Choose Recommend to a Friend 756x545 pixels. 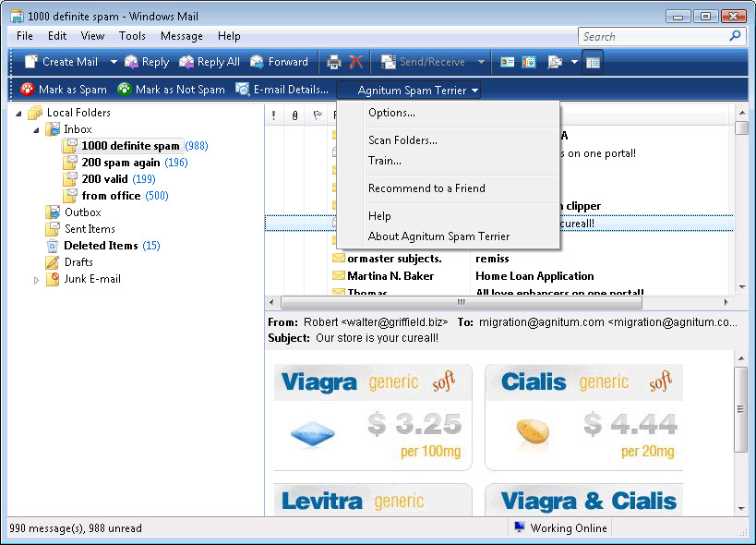[426, 188]
